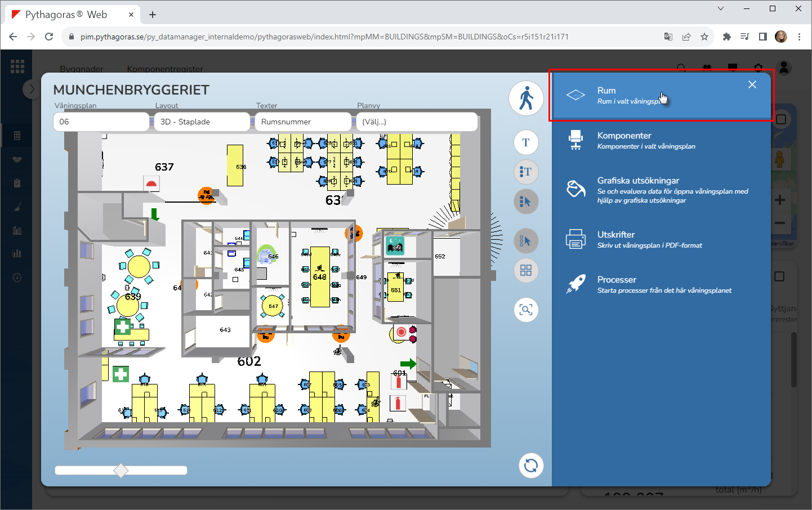Click the slider handle below floor plan
The height and width of the screenshot is (510, 812).
point(121,471)
